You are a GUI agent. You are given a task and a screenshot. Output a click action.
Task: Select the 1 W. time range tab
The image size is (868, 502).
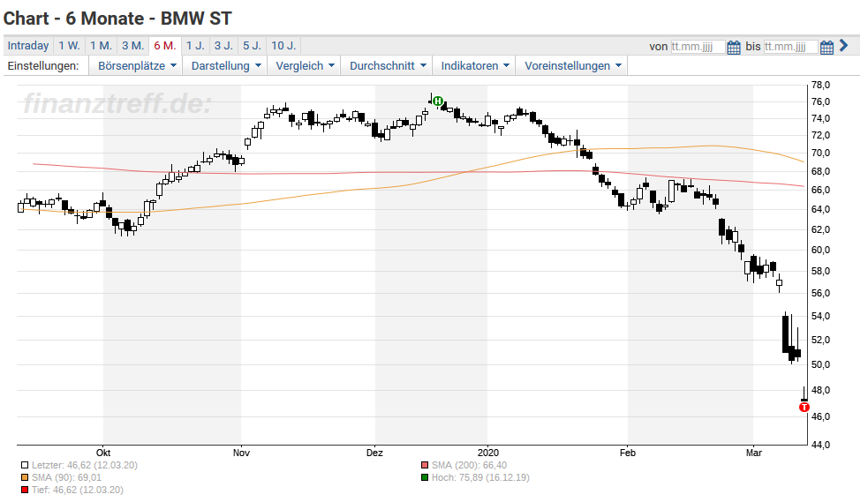point(69,45)
